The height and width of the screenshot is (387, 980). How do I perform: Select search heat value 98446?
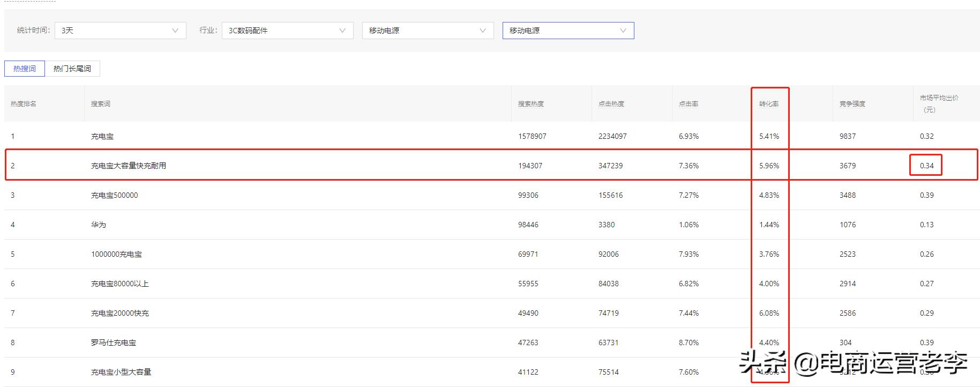click(x=528, y=225)
